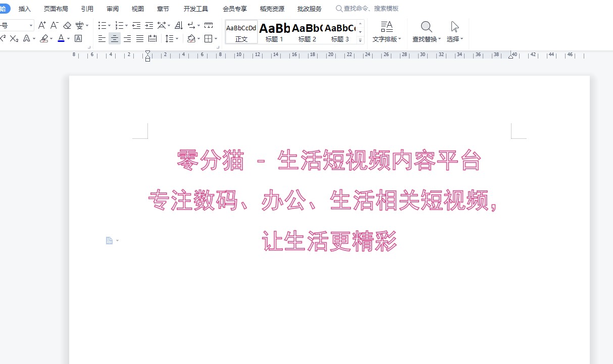Toggle justify alignment
This screenshot has height=364, width=613.
point(140,38)
